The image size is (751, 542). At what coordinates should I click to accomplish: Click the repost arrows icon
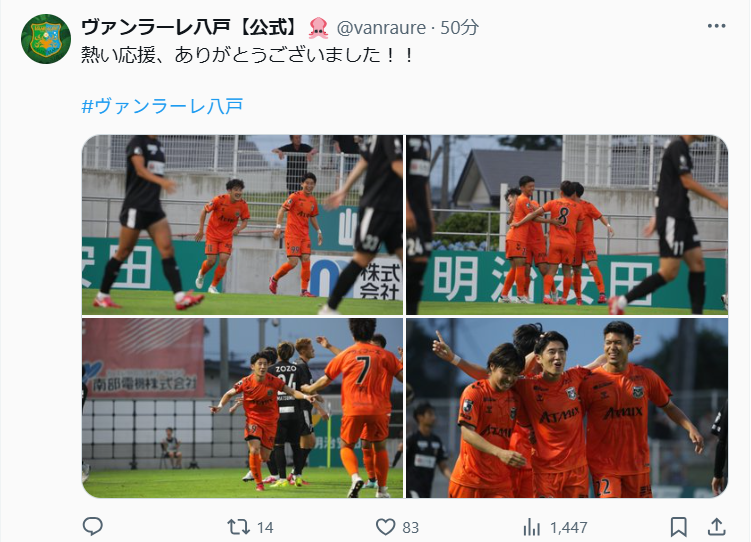coord(238,527)
